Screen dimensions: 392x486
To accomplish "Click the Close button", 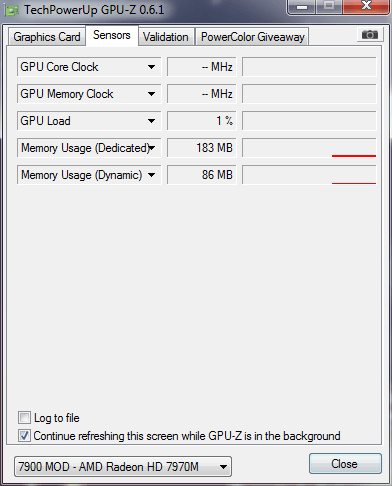I will 345,464.
